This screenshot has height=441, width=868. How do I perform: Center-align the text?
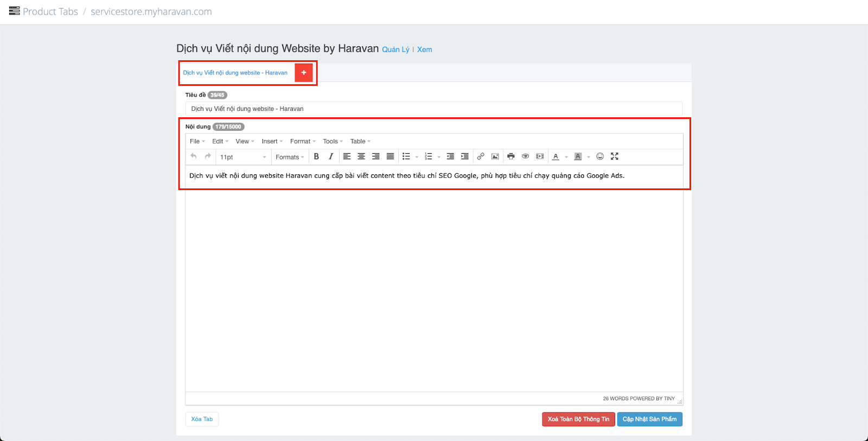361,156
